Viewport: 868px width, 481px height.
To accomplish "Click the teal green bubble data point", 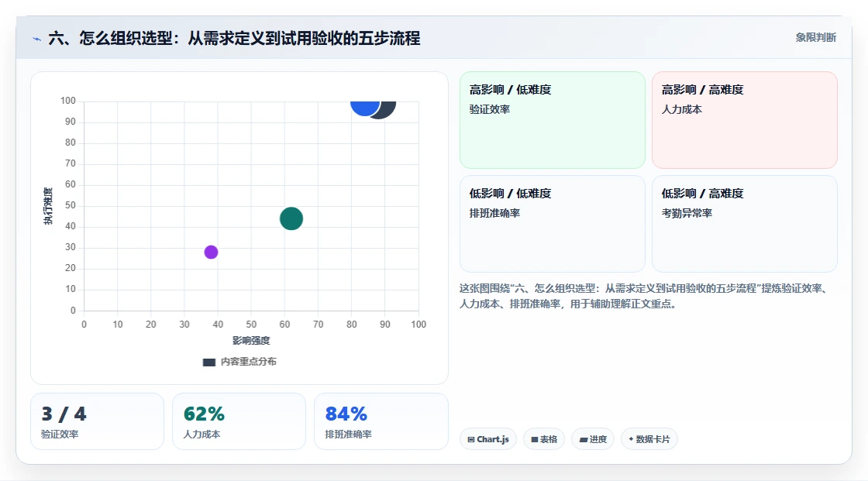I will tap(291, 218).
